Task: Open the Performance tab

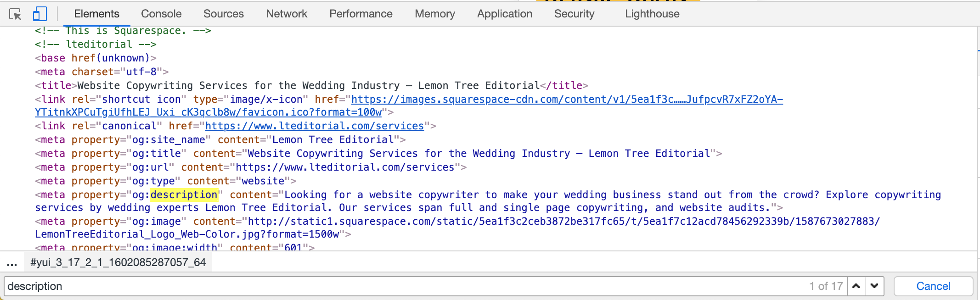Action: click(361, 14)
